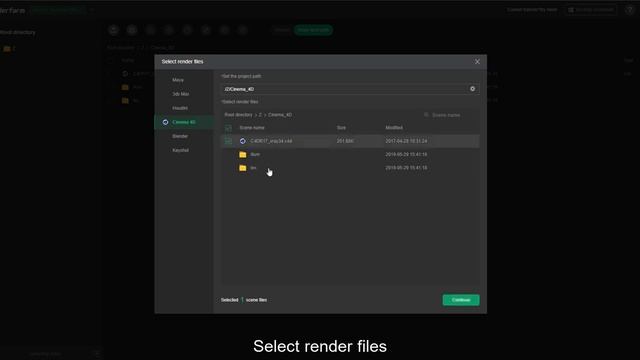Switch to the Blender tab
This screenshot has height=360, width=640.
[180, 136]
